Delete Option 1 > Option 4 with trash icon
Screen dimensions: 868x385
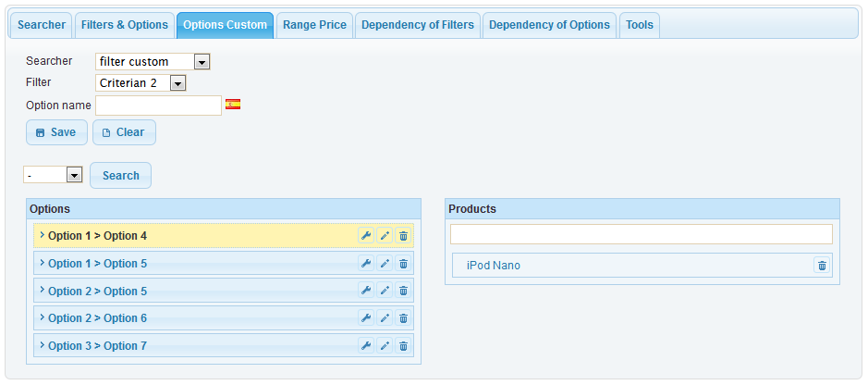(x=403, y=236)
